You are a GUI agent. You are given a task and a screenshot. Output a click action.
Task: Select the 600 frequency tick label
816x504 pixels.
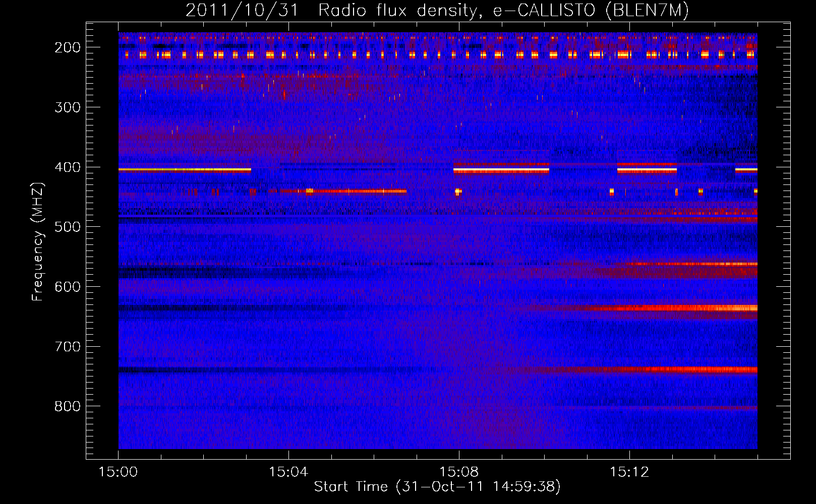[68, 287]
